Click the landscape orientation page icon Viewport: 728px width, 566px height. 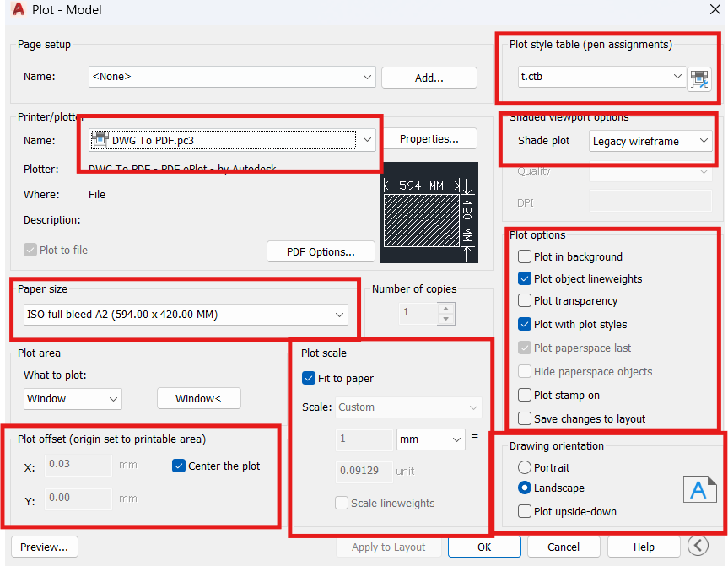coord(698,489)
